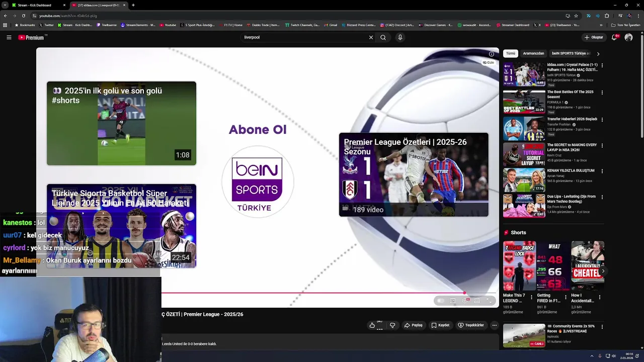The width and height of the screenshot is (644, 362).
Task: Open options for Crystal Palace Fulham video
Action: click(602, 65)
